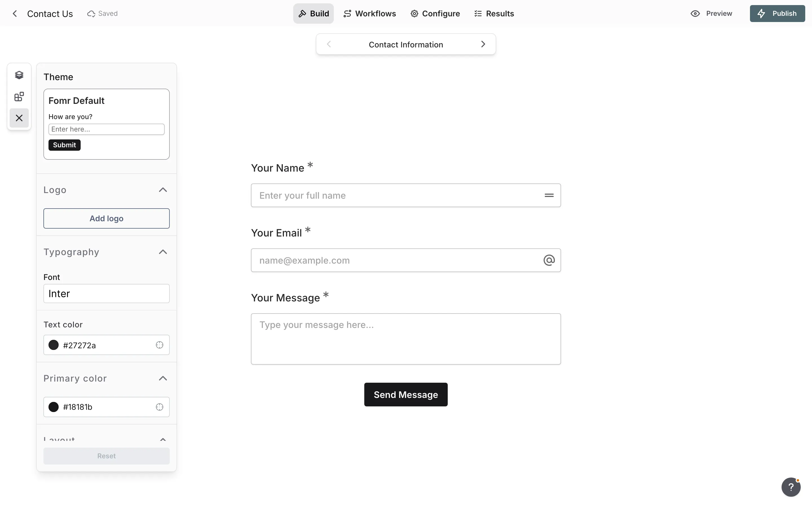The height and width of the screenshot is (508, 812).
Task: Click the Primary color swatch #18181b
Action: [54, 407]
